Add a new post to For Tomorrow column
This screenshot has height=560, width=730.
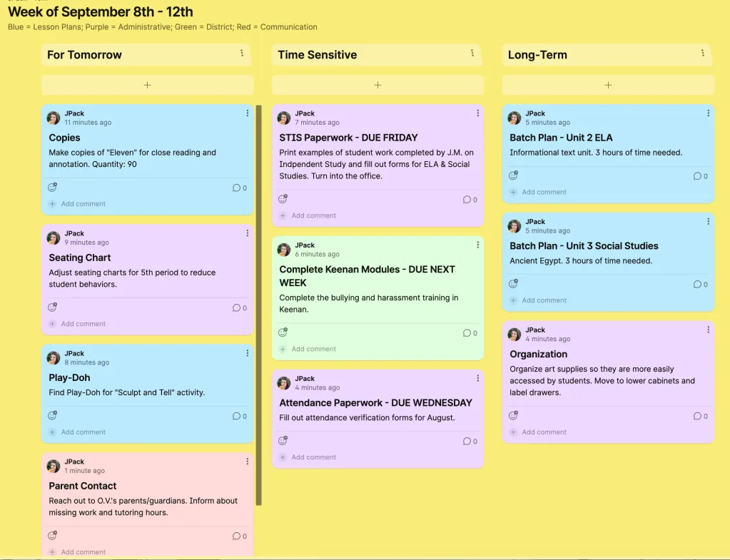147,85
